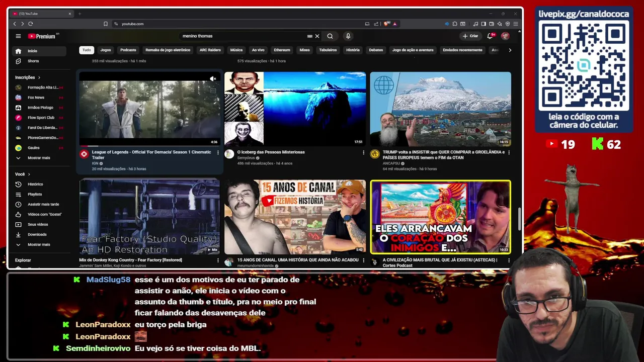The image size is (644, 362).
Task: Click the browser forward arrow
Action: pyautogui.click(x=22, y=24)
